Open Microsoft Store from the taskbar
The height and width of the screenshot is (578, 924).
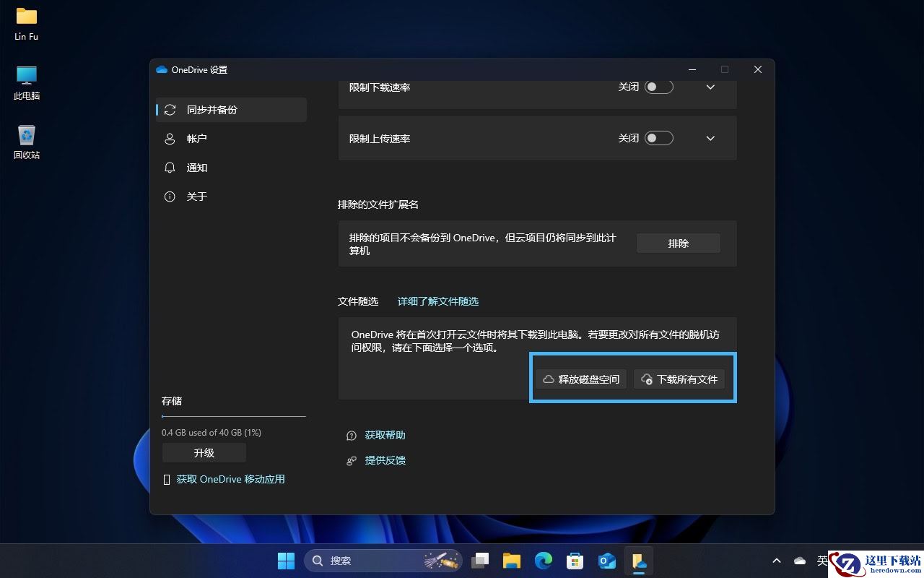coord(575,561)
